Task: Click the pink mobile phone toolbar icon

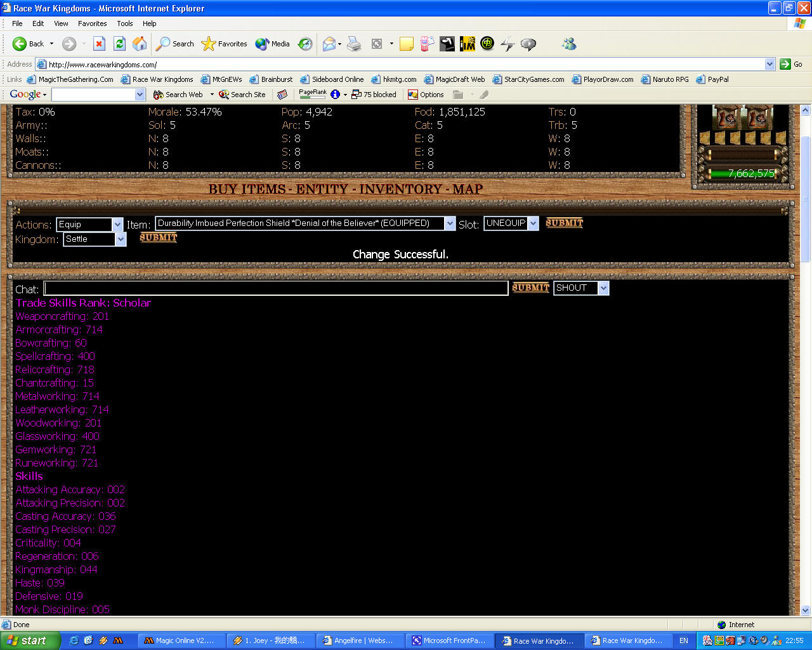Action: (427, 44)
